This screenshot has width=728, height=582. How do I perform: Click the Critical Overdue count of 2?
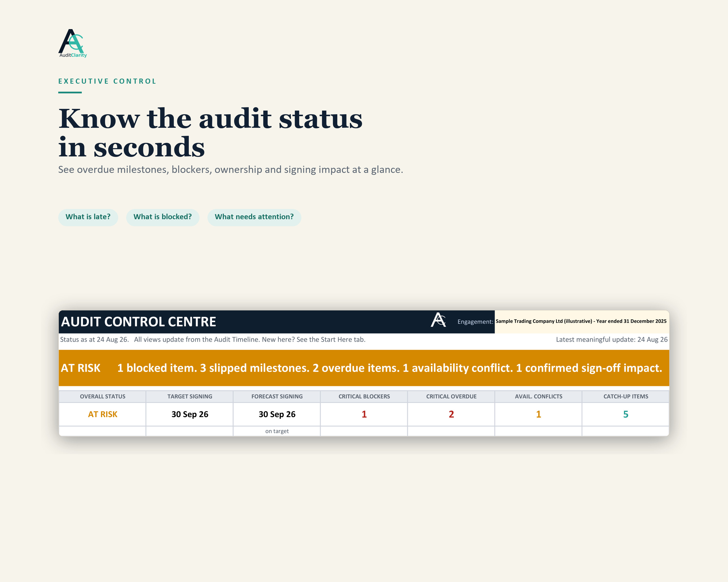[x=451, y=414]
